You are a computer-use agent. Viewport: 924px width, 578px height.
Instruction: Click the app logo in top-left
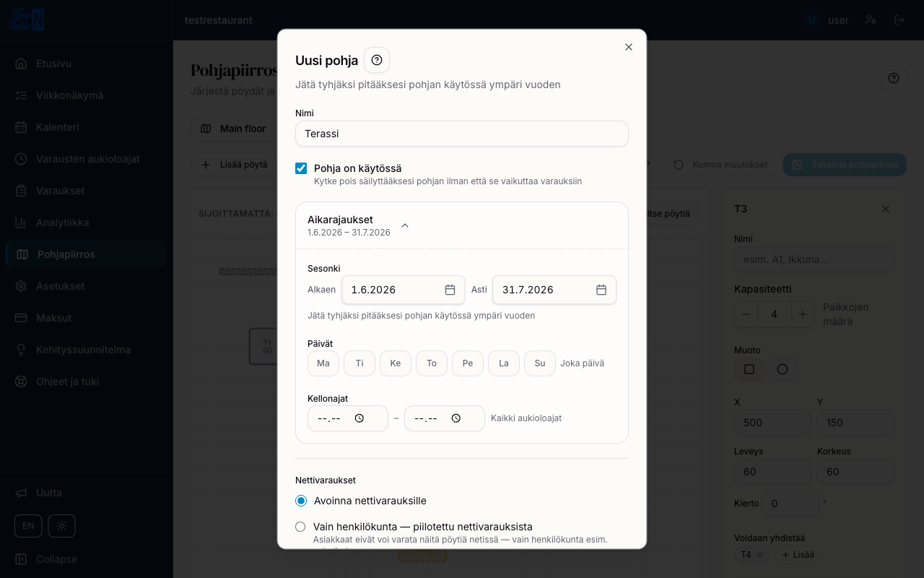(x=27, y=19)
